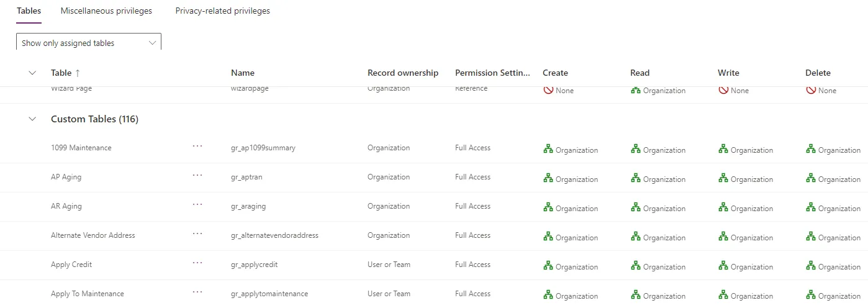
Task: Select the 1099 Maintenance table name
Action: pyautogui.click(x=81, y=148)
